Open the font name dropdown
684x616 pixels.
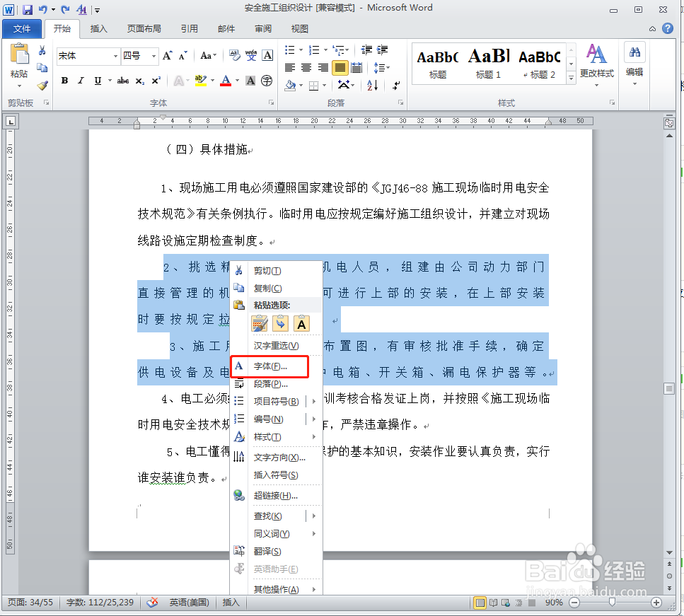point(117,55)
